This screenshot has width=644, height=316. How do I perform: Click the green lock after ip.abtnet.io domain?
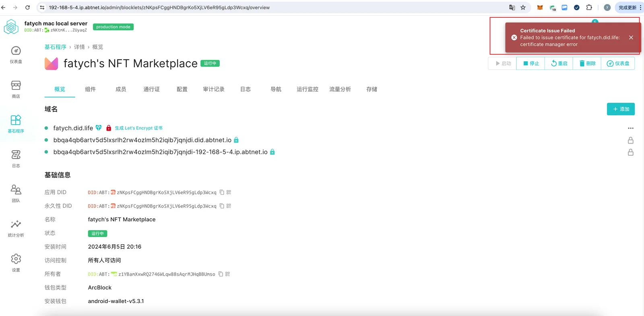(272, 152)
